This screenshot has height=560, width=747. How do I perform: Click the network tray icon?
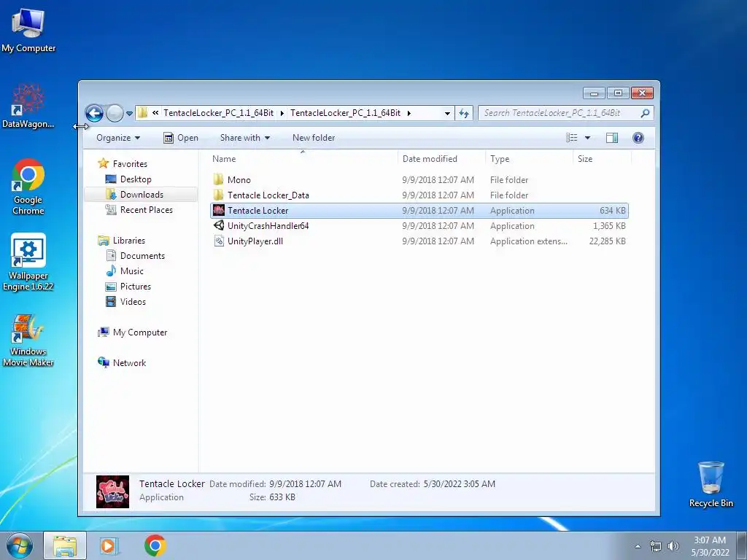coord(656,546)
